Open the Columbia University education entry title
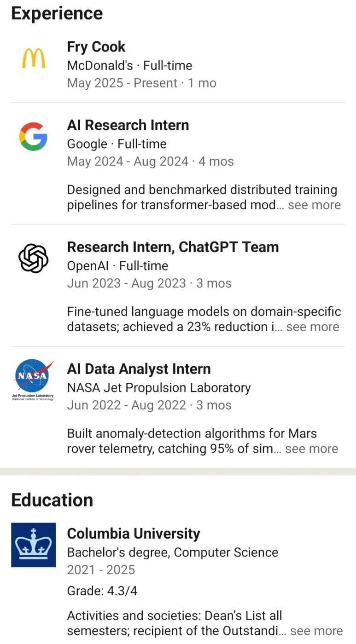This screenshot has width=356, height=644. pos(134,534)
